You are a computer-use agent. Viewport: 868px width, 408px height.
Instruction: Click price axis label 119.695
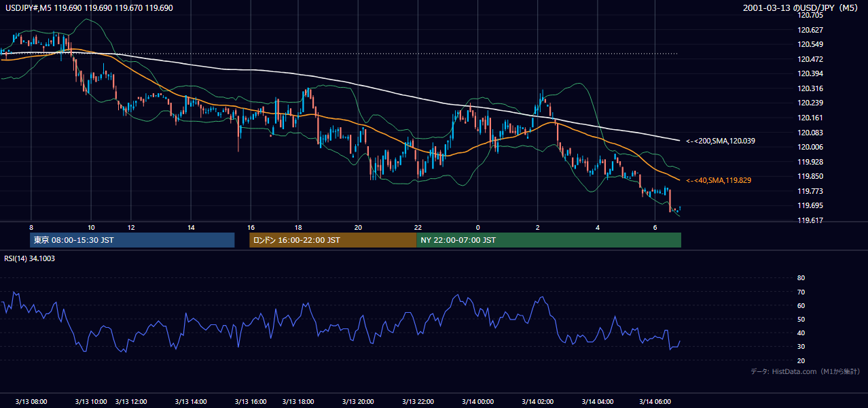tap(810, 205)
